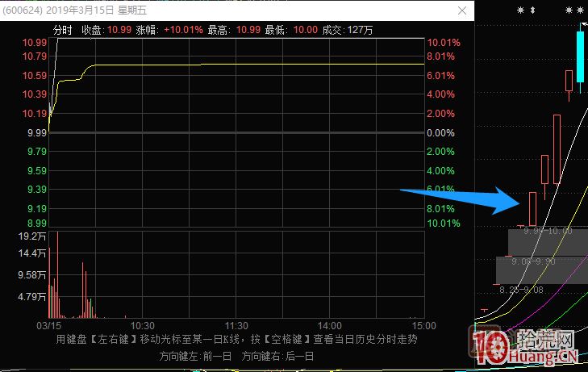Click the cyan candlestick at top right

[x=579, y=54]
